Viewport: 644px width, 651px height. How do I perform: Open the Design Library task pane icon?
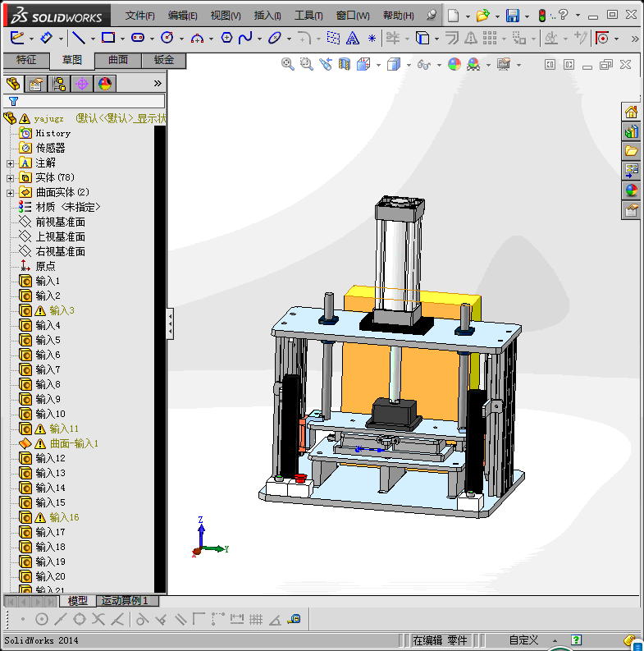pyautogui.click(x=631, y=131)
